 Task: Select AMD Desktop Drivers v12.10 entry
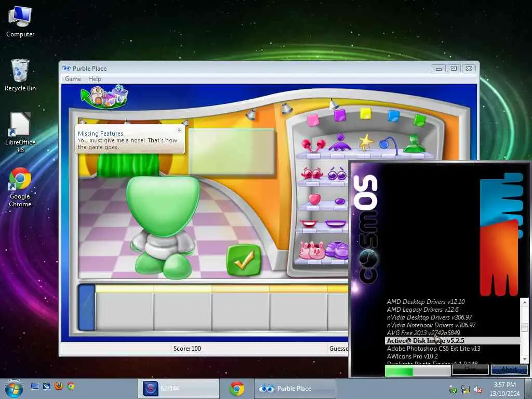coord(425,302)
